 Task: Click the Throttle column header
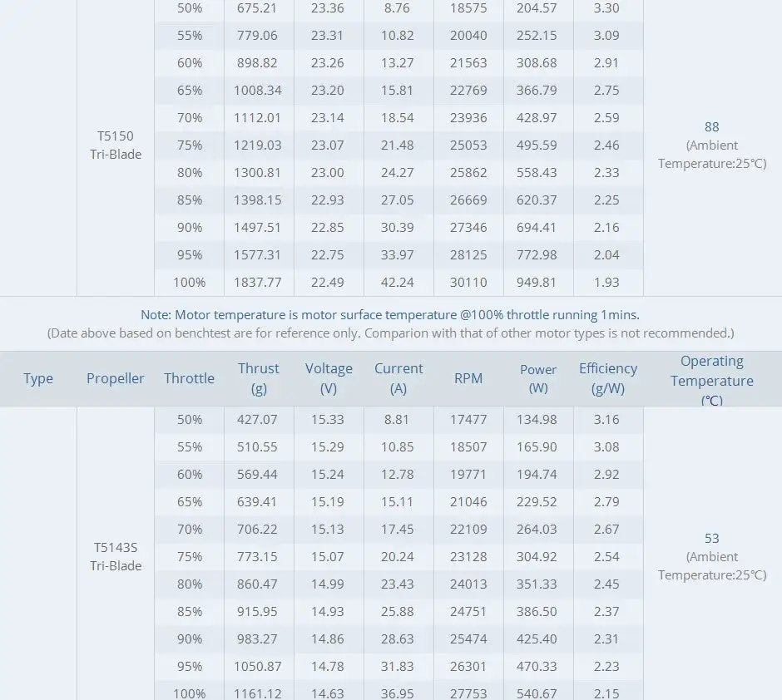(189, 378)
